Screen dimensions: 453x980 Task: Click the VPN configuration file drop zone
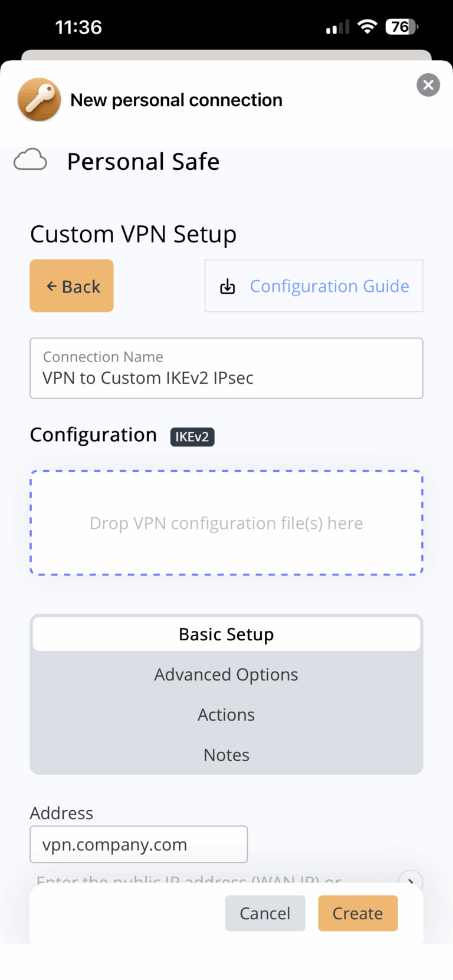click(226, 523)
